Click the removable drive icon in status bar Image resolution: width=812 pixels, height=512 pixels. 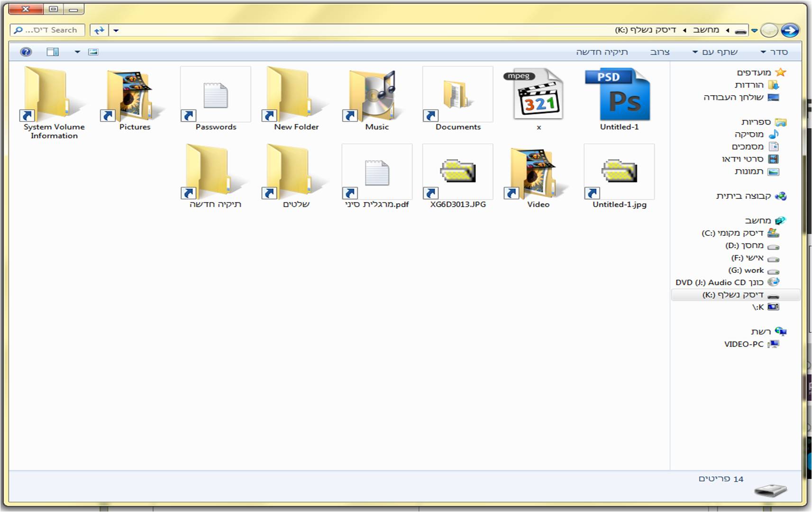coord(770,491)
